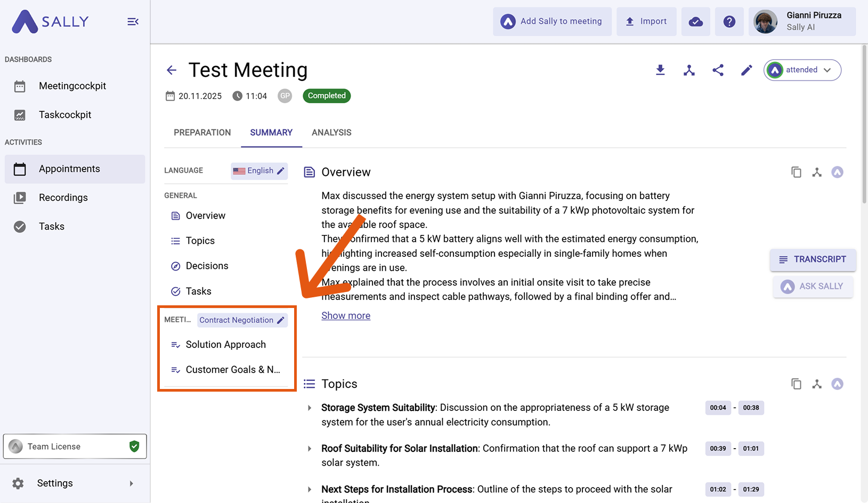This screenshot has width=868, height=503.
Task: Click the share icon in meeting header
Action: (718, 70)
